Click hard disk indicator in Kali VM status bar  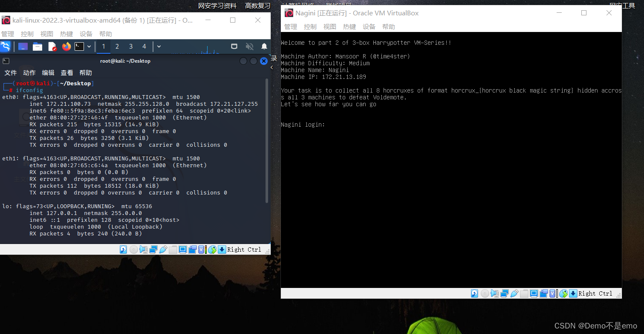pos(123,250)
